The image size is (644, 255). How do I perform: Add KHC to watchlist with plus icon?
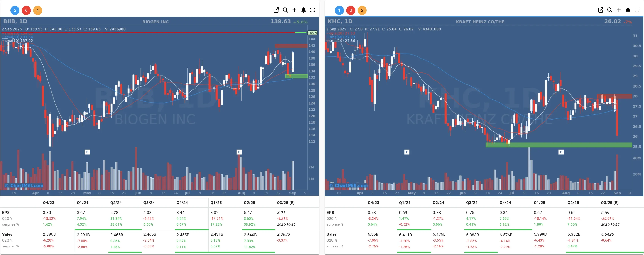pyautogui.click(x=619, y=10)
